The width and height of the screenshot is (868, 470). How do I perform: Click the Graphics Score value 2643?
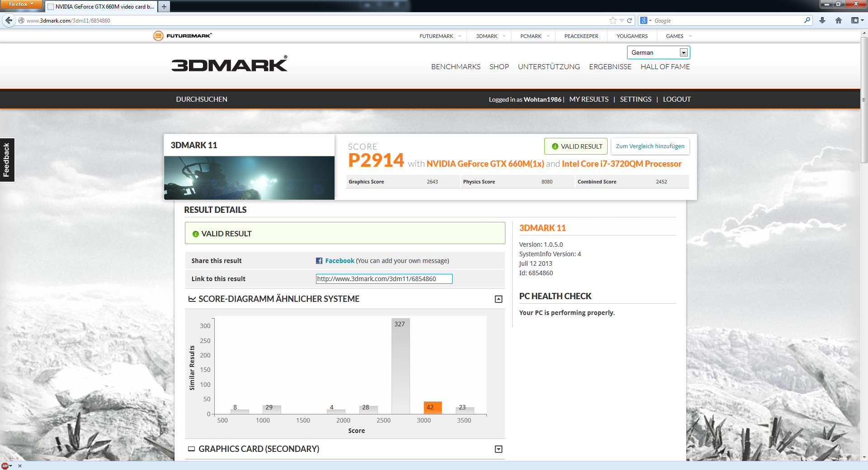pyautogui.click(x=432, y=182)
